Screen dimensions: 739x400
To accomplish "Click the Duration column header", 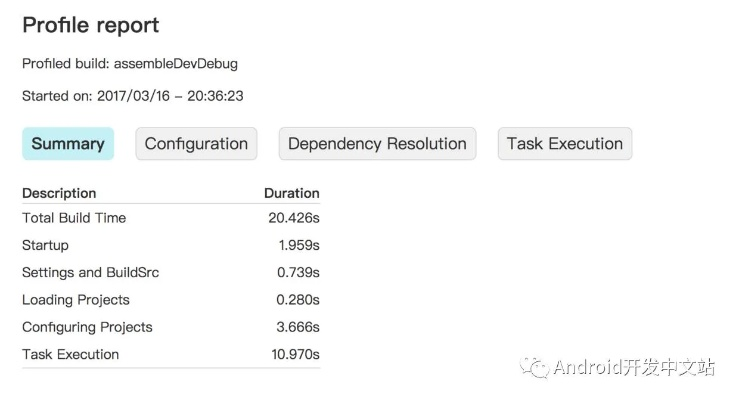I will (x=291, y=193).
